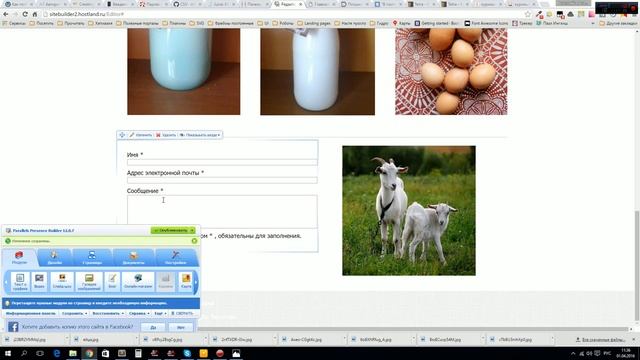The height and width of the screenshot is (360, 640).
Task: Click the clock in system tray
Action: [x=625, y=353]
